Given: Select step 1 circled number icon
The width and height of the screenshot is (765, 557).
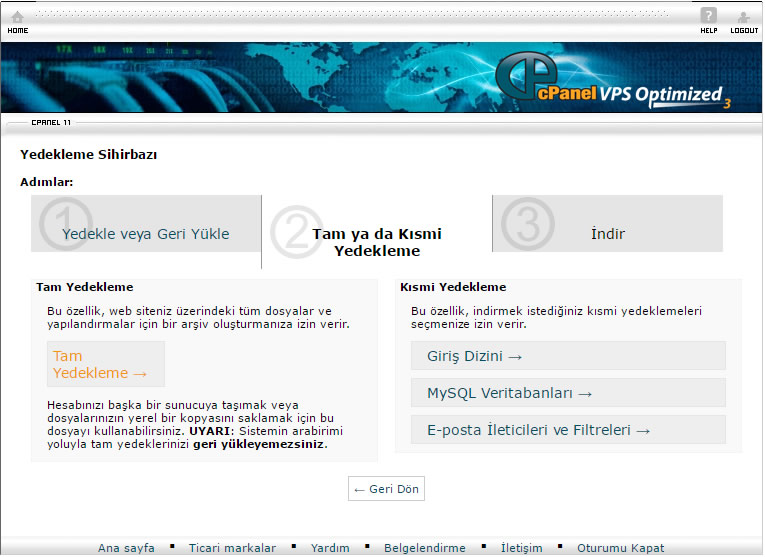Looking at the screenshot, I should tap(66, 225).
